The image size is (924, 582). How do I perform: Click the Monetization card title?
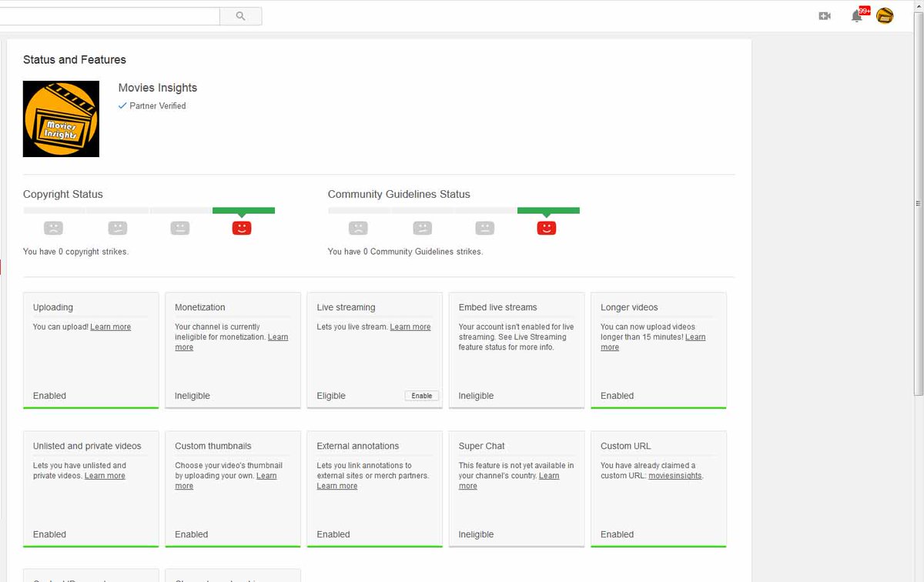coord(200,307)
